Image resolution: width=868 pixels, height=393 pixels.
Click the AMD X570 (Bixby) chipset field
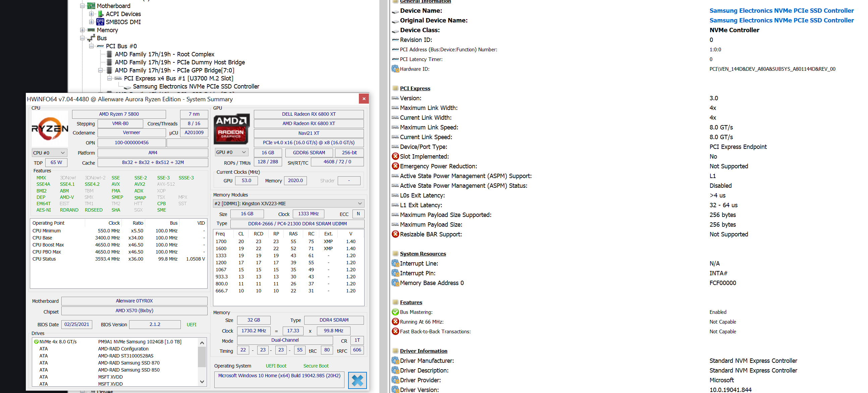pyautogui.click(x=134, y=311)
